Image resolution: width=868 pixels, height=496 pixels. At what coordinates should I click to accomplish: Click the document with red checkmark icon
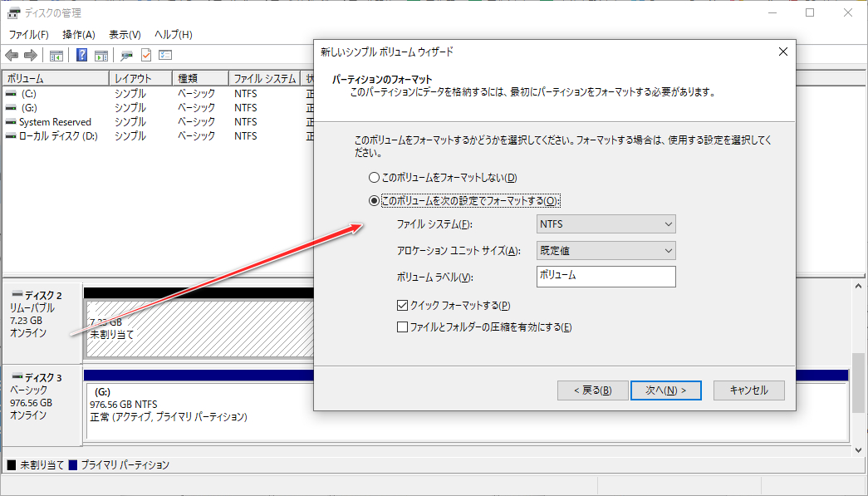pyautogui.click(x=146, y=55)
